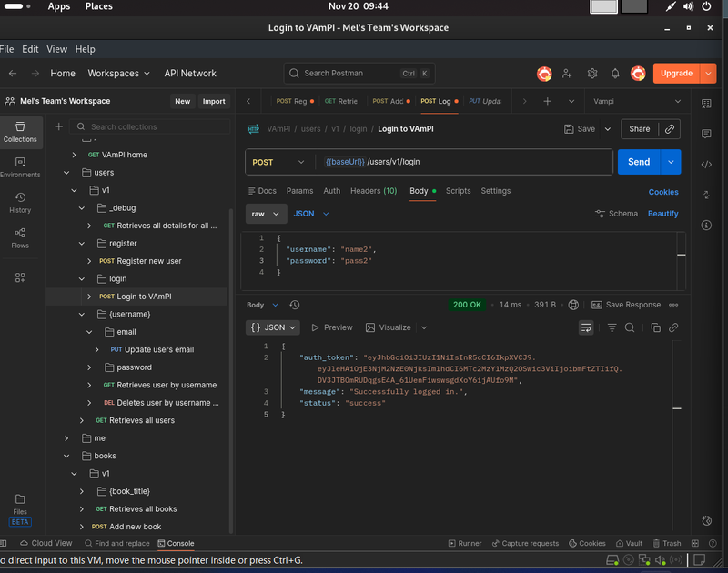
Task: Open the History sidebar panel
Action: [x=20, y=202]
